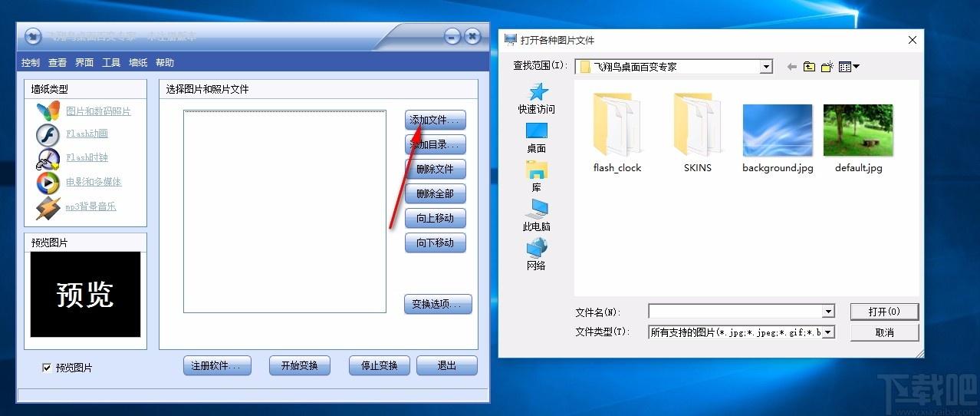
Task: Click the mp3背景音乐 link
Action: (91, 206)
